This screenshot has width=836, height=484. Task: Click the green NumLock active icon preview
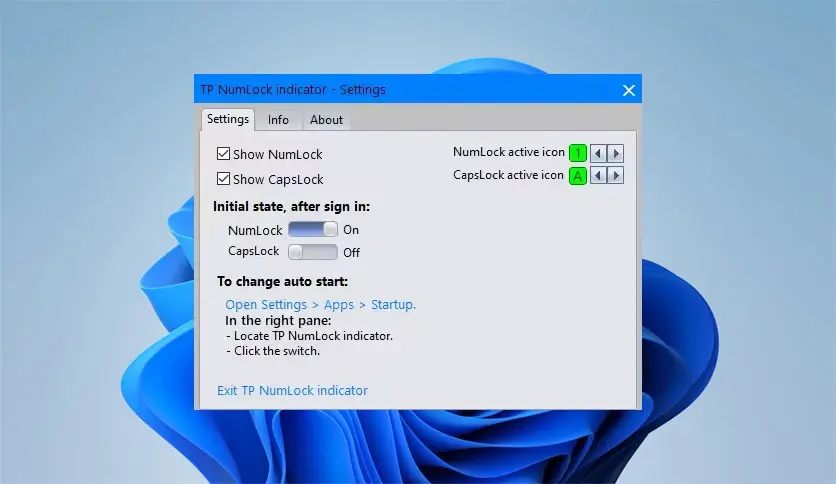[x=578, y=154]
